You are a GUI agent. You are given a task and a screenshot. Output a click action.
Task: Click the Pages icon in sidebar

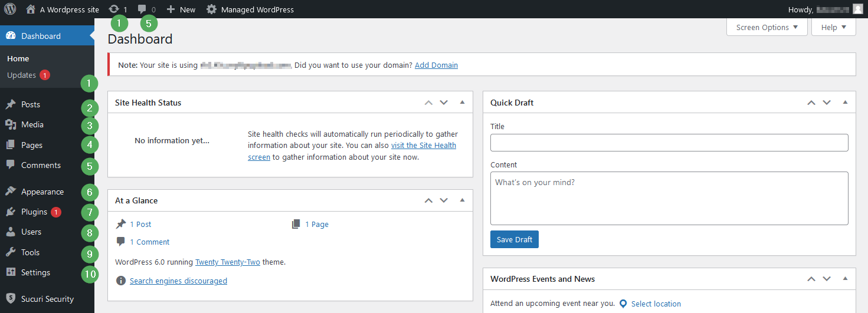[x=11, y=145]
